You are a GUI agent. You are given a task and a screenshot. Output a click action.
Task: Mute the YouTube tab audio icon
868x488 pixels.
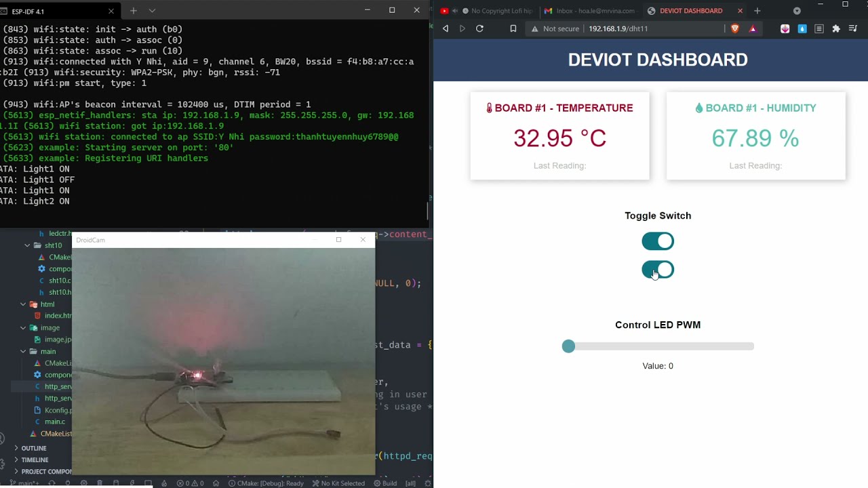(455, 11)
